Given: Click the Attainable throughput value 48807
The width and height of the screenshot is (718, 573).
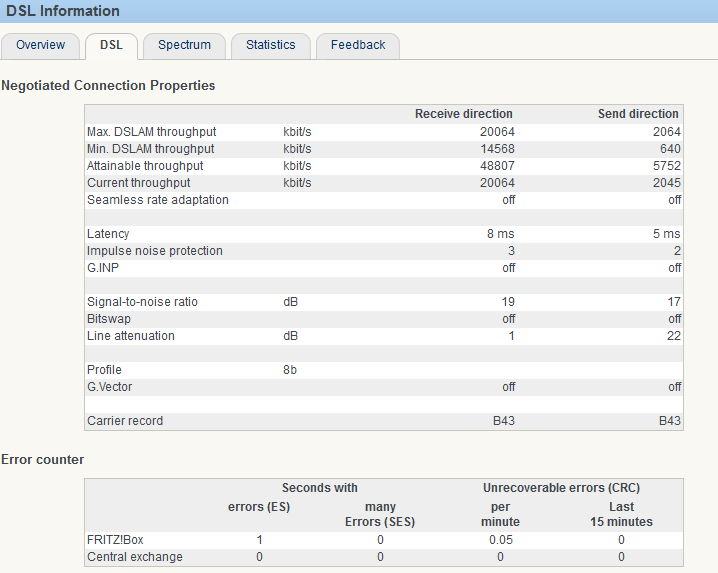Looking at the screenshot, I should 496,166.
